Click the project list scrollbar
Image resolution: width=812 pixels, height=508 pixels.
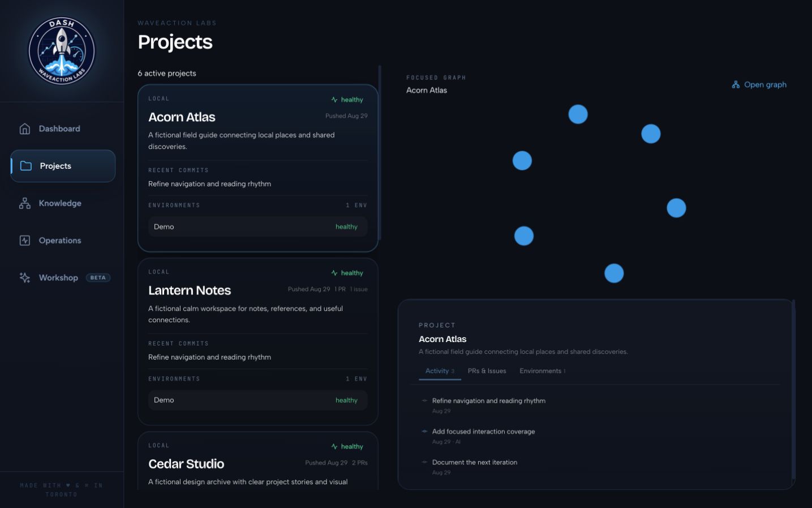[x=380, y=153]
